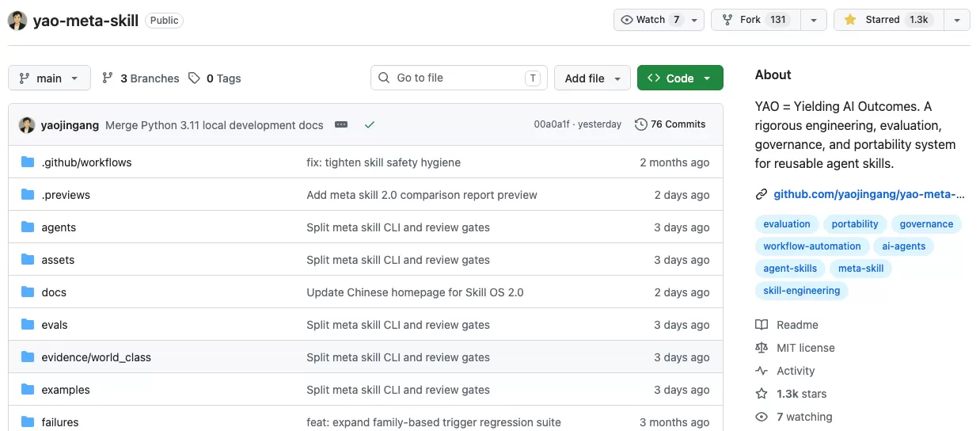Expand commit details ellipsis button
The width and height of the screenshot is (980, 431).
tap(341, 124)
